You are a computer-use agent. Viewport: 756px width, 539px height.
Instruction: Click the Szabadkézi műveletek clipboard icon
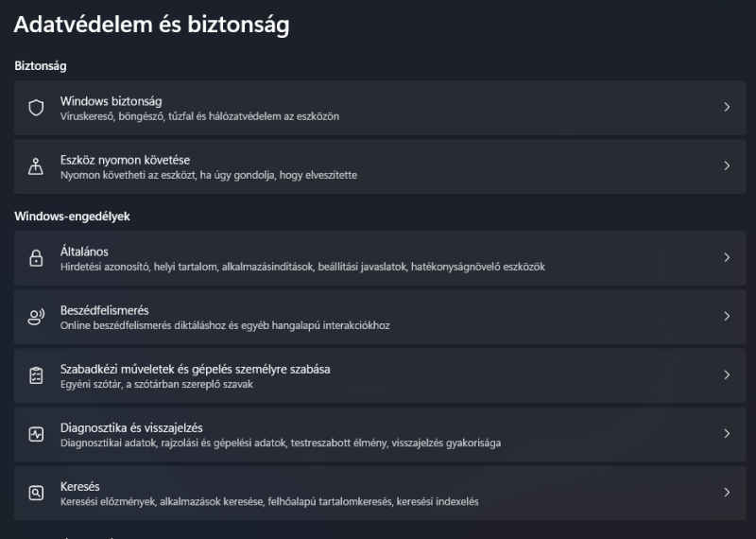tap(37, 375)
